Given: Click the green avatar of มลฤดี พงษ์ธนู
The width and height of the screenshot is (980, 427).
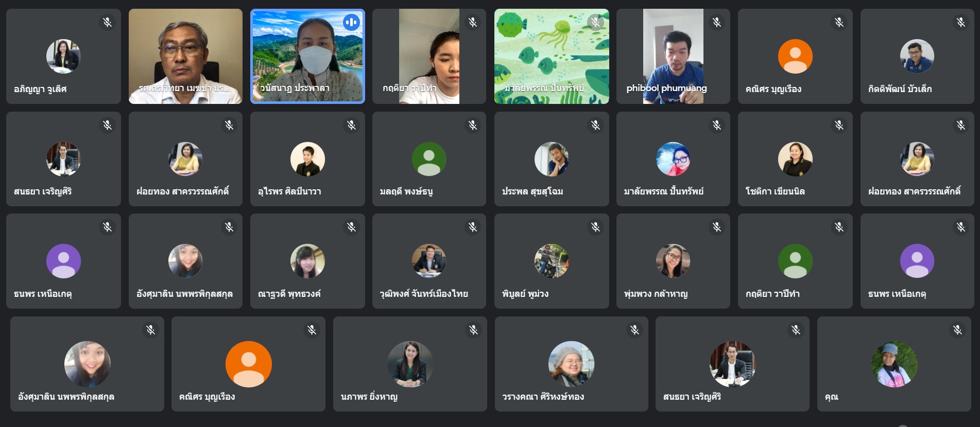Looking at the screenshot, I should 429,159.
